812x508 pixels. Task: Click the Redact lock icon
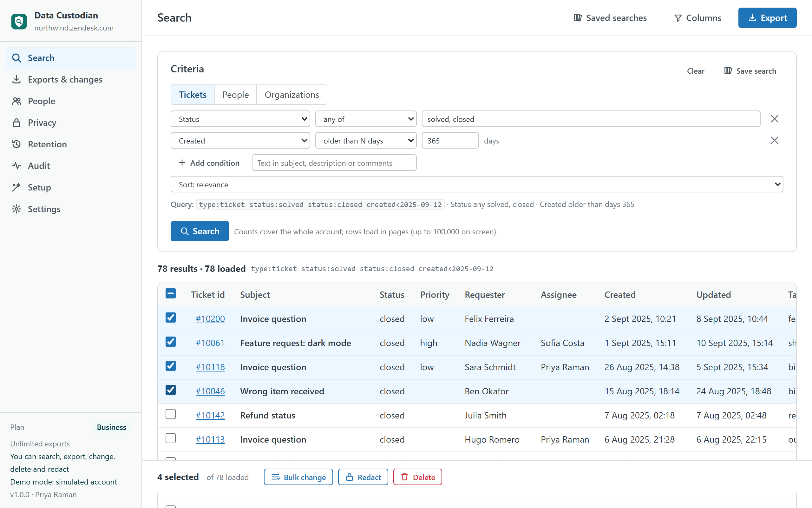pyautogui.click(x=349, y=477)
